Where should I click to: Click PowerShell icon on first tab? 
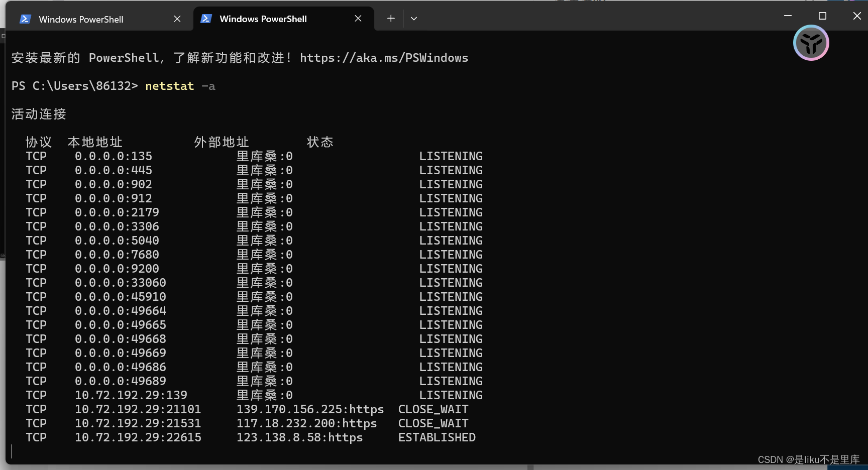coord(25,19)
